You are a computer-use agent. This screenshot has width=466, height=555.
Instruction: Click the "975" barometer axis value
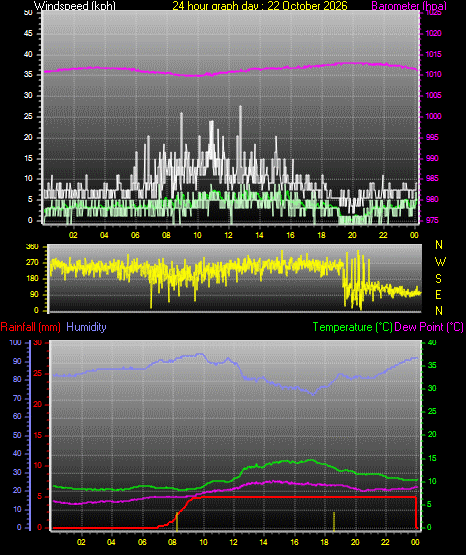click(x=432, y=220)
